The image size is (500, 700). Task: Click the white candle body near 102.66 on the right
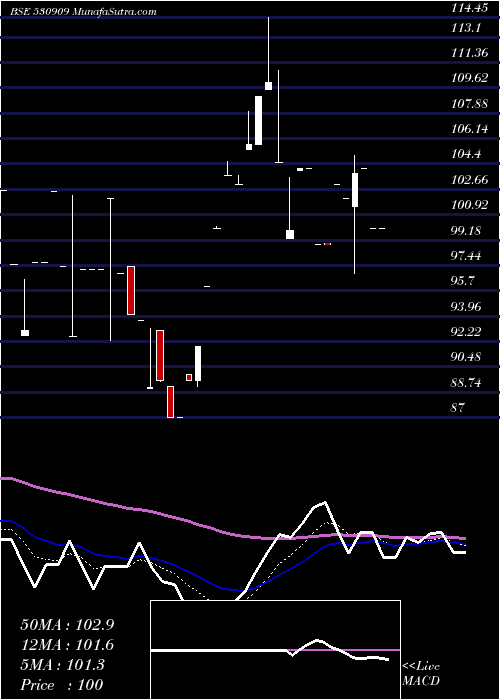coord(355,190)
